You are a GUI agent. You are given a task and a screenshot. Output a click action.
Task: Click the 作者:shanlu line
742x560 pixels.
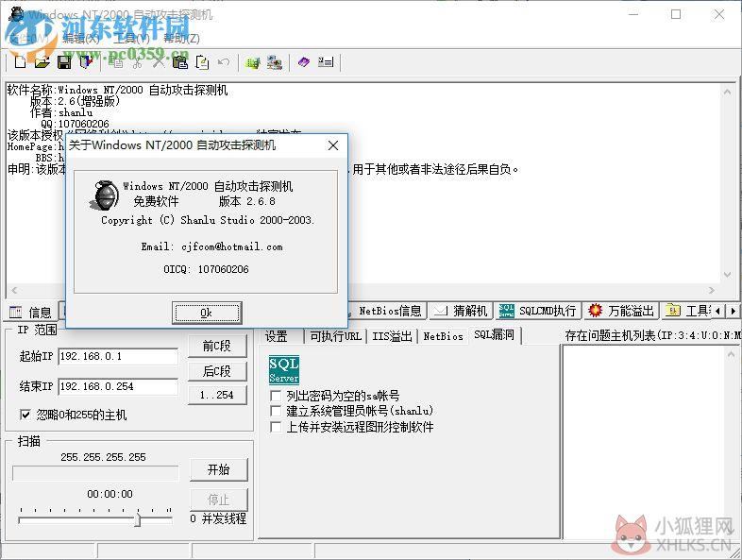(61, 112)
